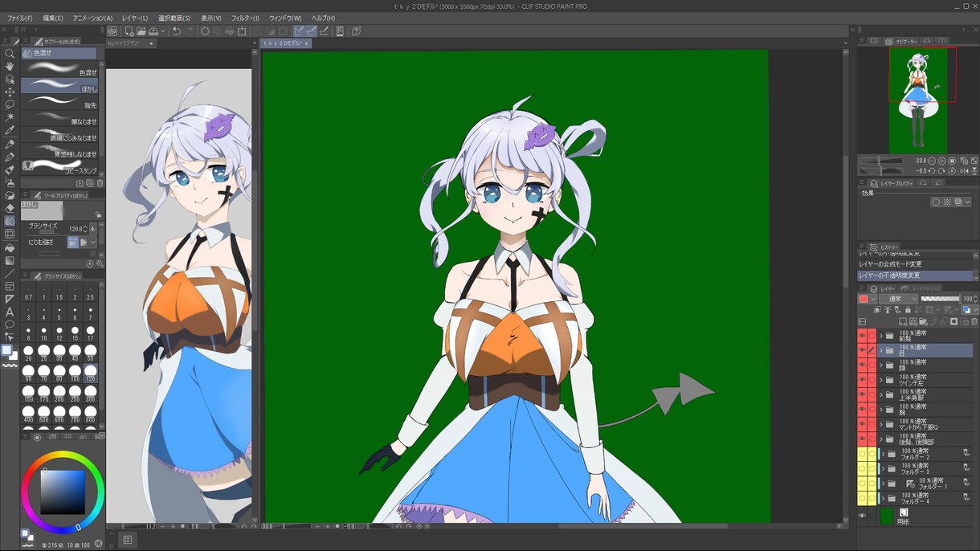The height and width of the screenshot is (551, 980).
Task: Select the Fill bucket tool
Action: click(x=10, y=247)
